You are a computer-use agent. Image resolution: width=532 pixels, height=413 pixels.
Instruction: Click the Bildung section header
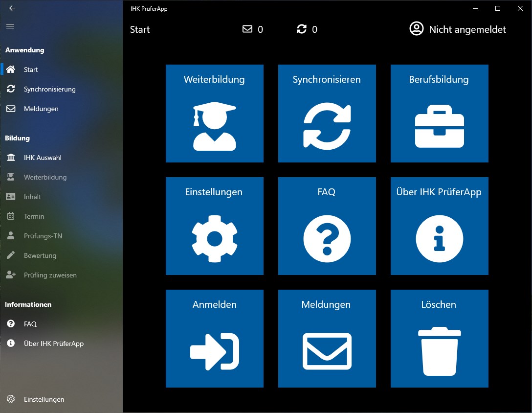click(x=17, y=138)
